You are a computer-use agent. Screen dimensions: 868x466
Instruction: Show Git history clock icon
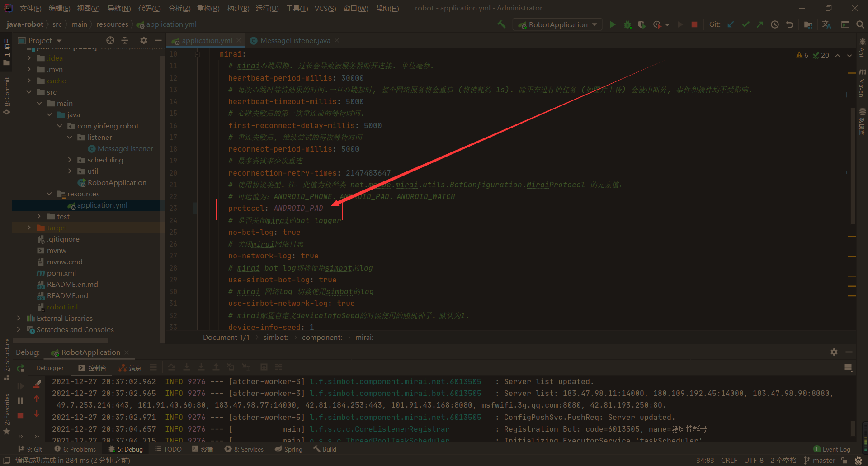pos(775,24)
